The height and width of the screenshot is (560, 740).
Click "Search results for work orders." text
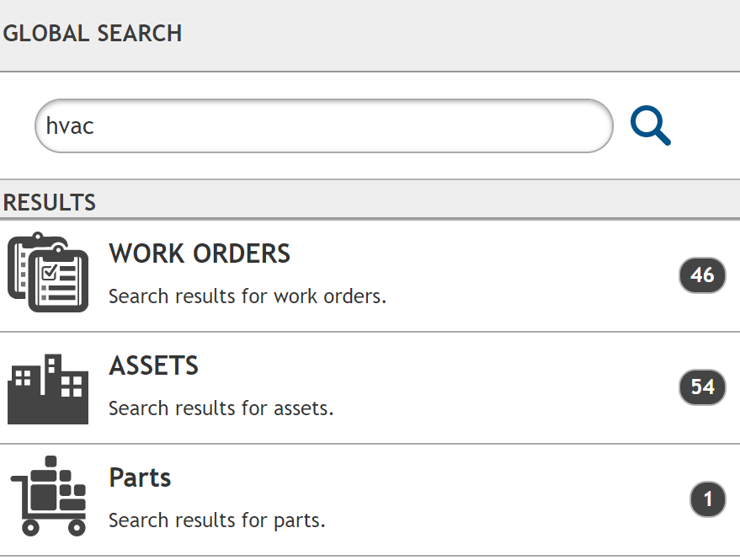[x=248, y=296]
